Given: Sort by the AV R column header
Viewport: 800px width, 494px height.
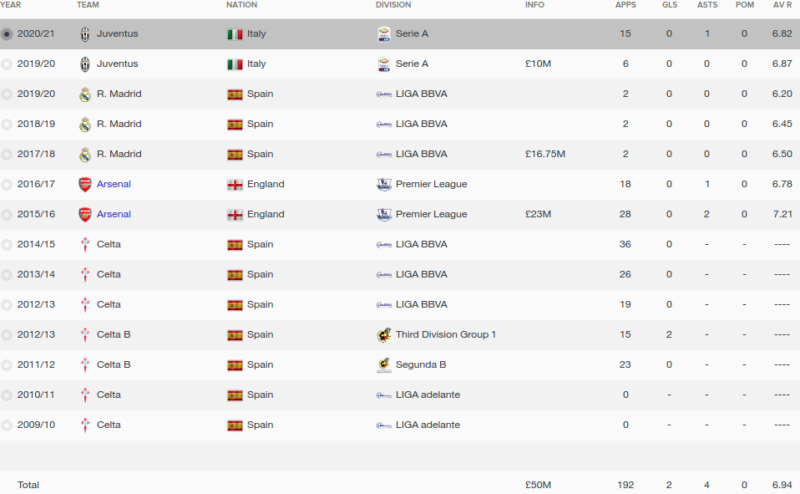Looking at the screenshot, I should pos(782,5).
